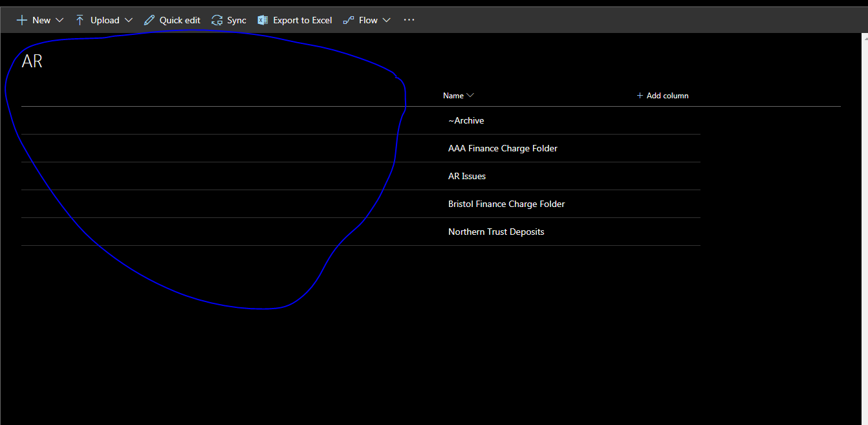Click the Excel icon in the toolbar
Image resolution: width=868 pixels, height=425 pixels.
point(263,20)
